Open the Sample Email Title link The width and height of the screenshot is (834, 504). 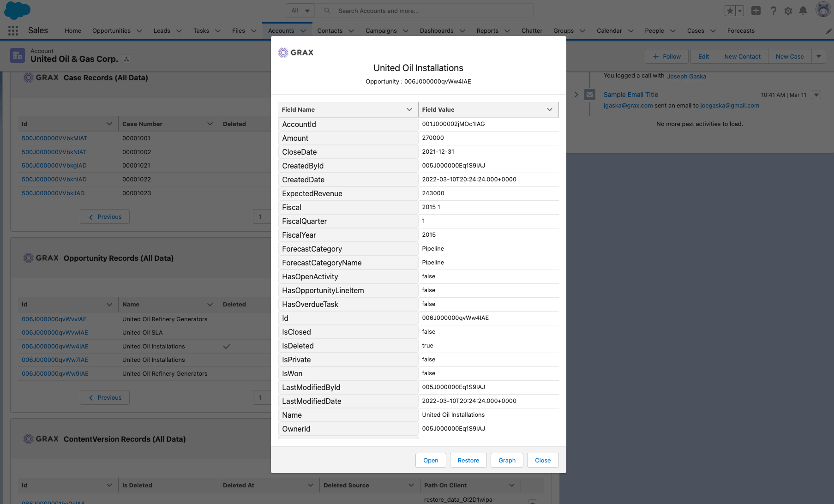click(x=630, y=95)
